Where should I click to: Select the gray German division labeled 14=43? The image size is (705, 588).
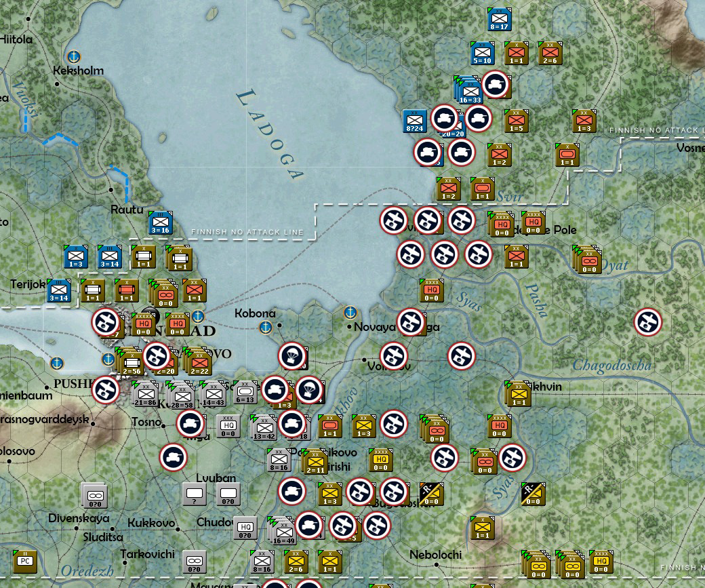(213, 393)
